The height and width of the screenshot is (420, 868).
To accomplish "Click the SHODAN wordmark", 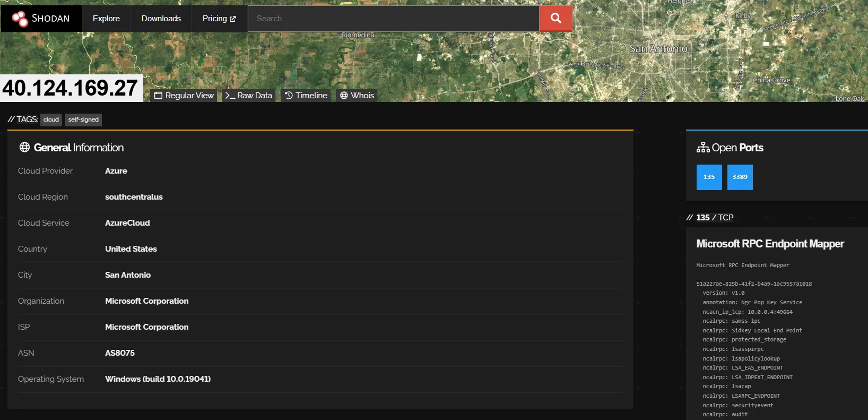I will [50, 19].
